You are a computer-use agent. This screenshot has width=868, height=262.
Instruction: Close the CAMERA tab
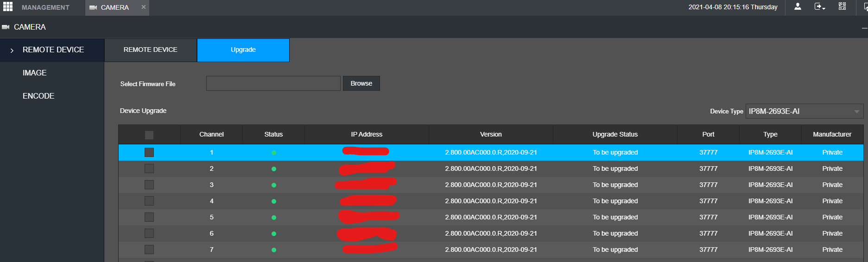144,7
